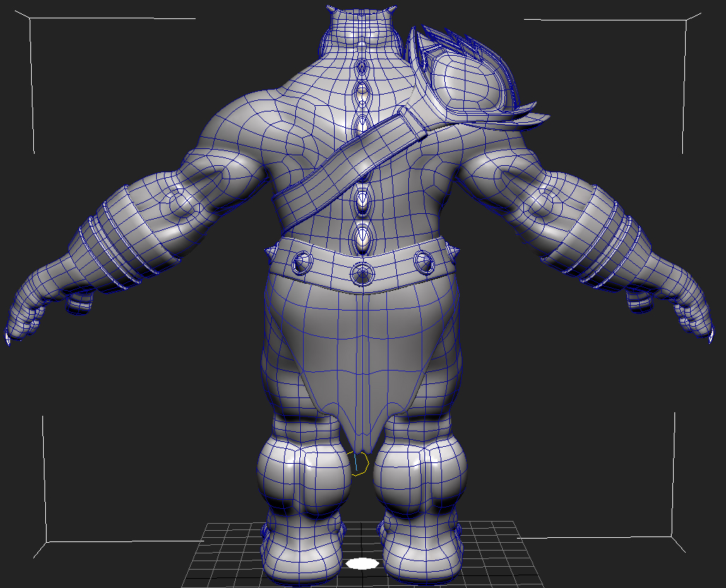Click the white oval marker on the floor grid

362,563
